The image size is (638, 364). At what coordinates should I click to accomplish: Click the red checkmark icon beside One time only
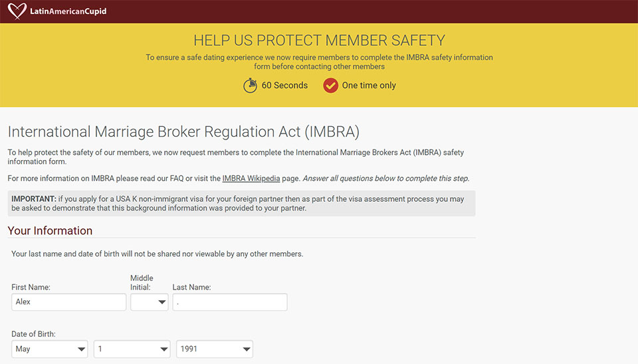click(330, 86)
